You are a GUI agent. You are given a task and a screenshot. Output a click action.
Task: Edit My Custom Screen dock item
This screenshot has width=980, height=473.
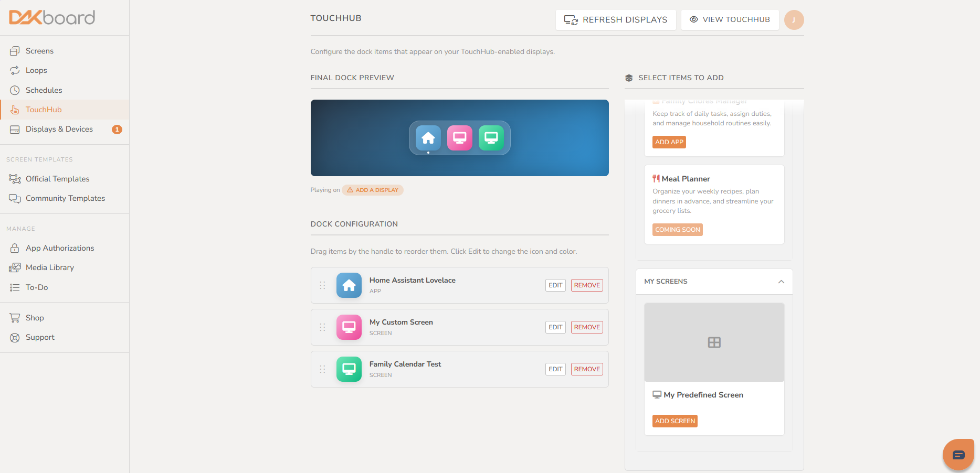click(555, 327)
